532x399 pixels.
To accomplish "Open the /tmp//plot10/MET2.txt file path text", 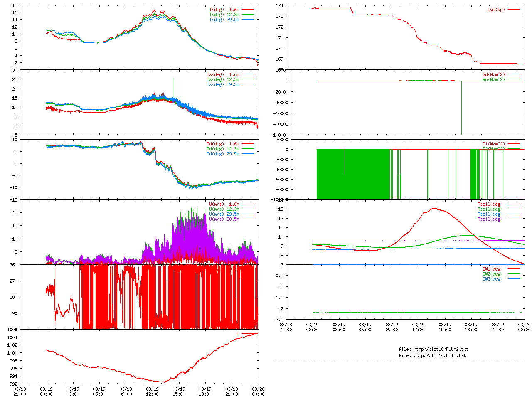I will 432,355.
